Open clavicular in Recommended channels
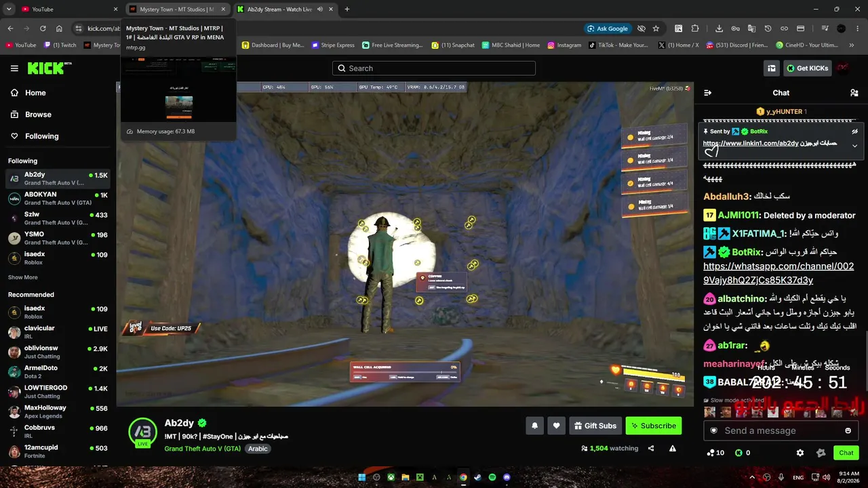This screenshot has width=868, height=488. (58, 331)
